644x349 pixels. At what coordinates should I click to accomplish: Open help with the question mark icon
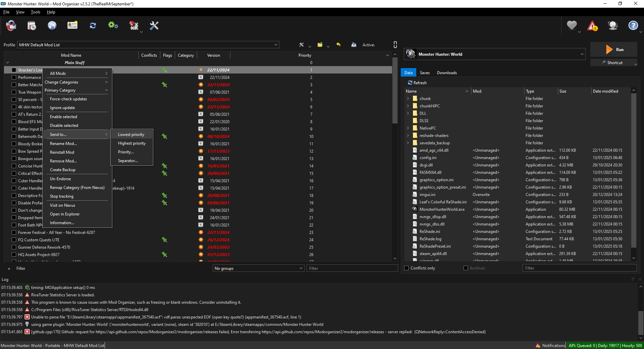pyautogui.click(x=633, y=26)
